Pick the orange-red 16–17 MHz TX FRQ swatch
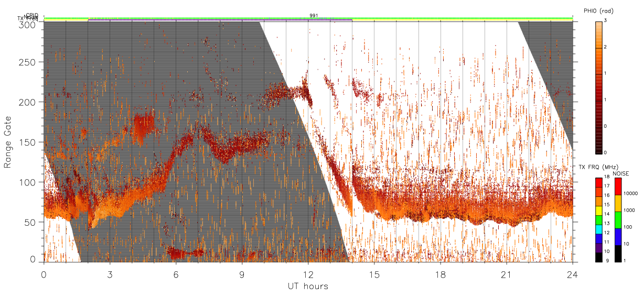 pos(598,192)
